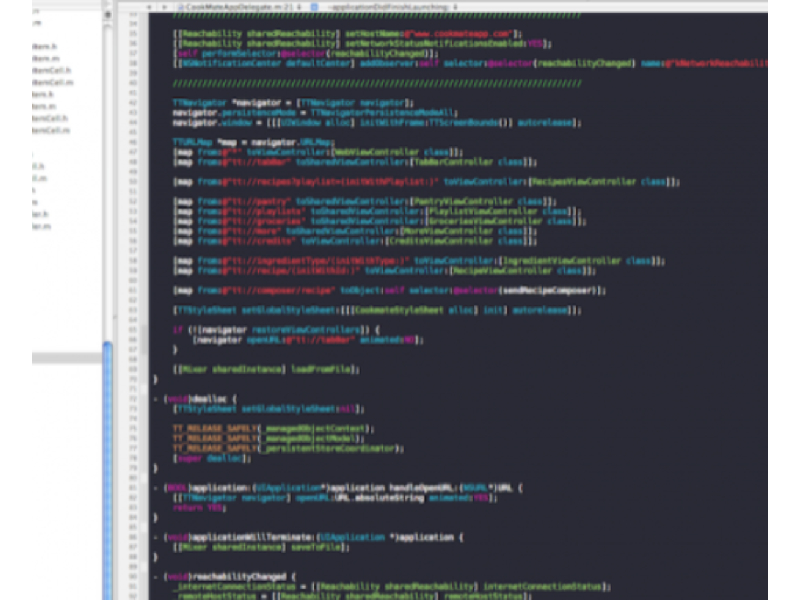This screenshot has height=600, width=800.
Task: Set breakpoint in gutter at dealloc line 72
Action: pyautogui.click(x=131, y=399)
